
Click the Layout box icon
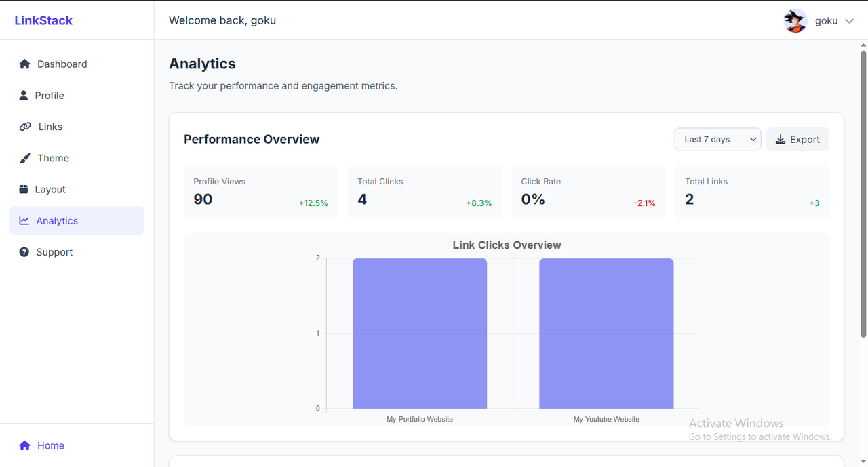tap(24, 189)
